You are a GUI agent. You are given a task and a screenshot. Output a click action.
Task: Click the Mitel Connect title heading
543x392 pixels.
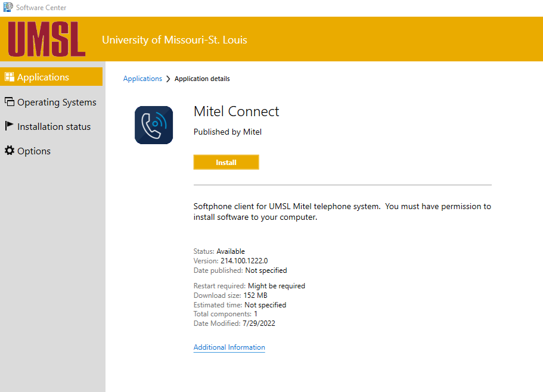tap(236, 111)
